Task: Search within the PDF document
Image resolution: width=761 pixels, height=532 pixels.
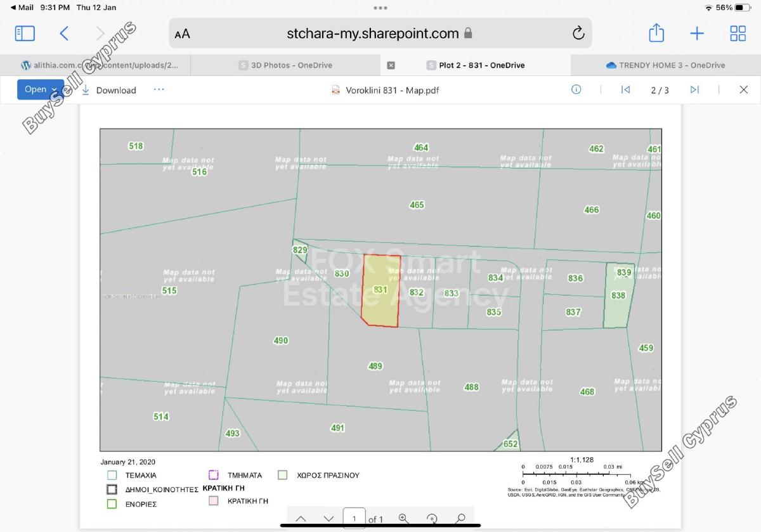Action: pos(460,519)
